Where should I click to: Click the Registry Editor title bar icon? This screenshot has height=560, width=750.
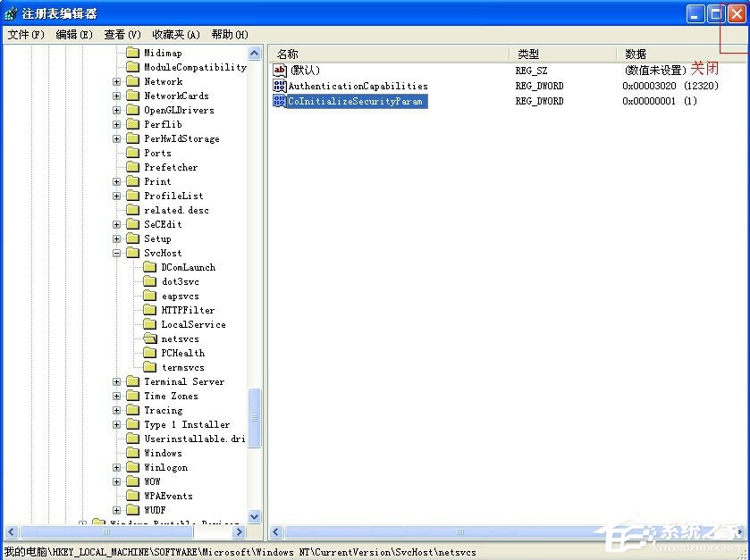click(9, 13)
